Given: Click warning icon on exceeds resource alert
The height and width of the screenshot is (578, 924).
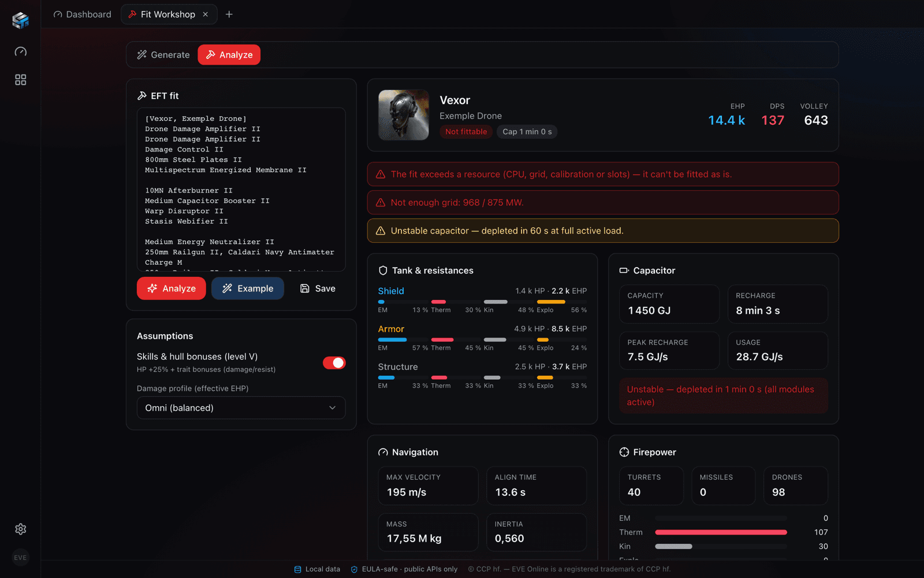Looking at the screenshot, I should coord(381,175).
